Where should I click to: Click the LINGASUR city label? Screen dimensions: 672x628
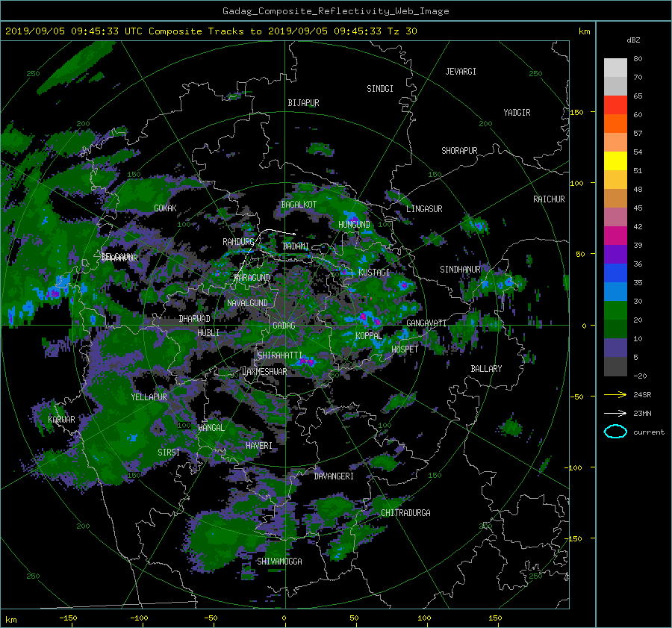(424, 209)
